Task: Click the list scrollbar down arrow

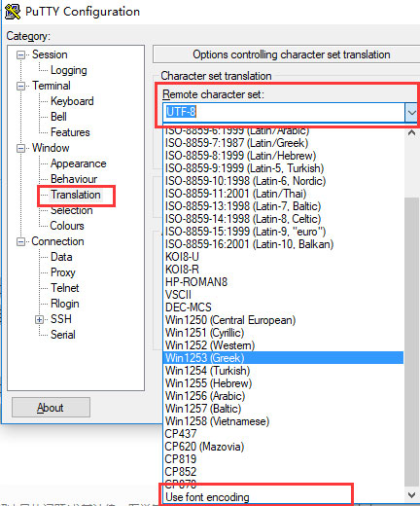Action: [x=411, y=495]
